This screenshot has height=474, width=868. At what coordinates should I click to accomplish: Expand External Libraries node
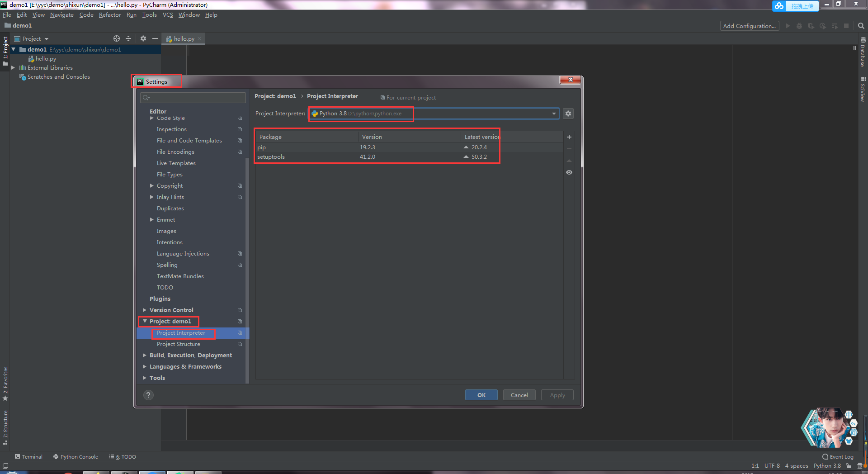(x=14, y=67)
